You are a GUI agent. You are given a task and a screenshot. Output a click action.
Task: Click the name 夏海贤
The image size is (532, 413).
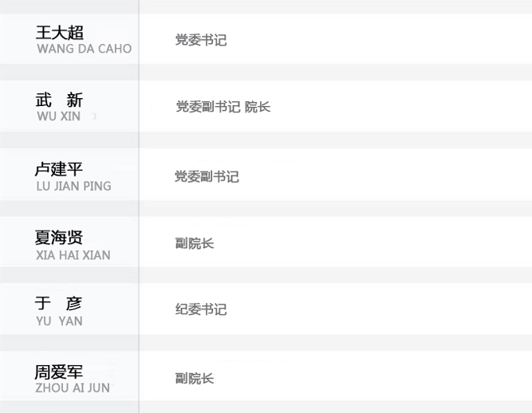point(59,238)
